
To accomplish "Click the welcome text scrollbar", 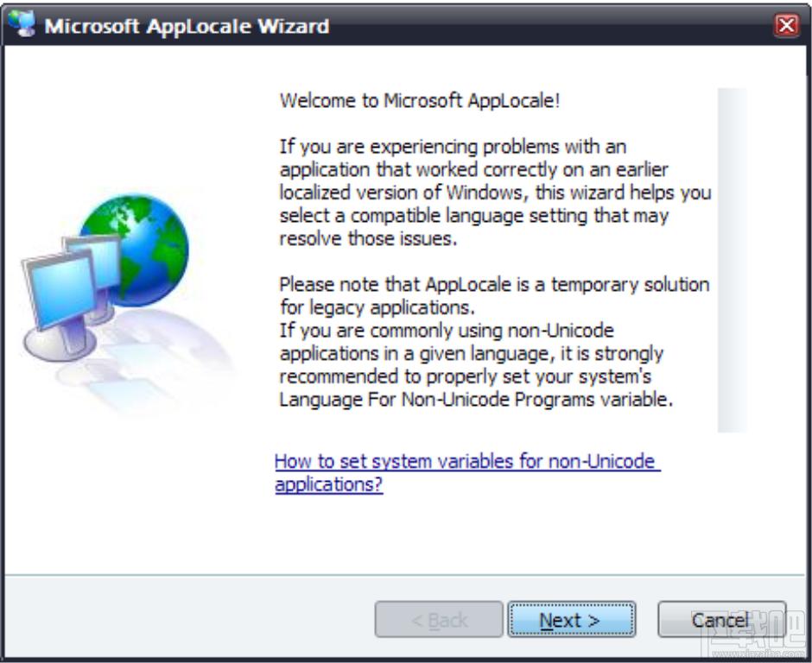I will click(732, 260).
